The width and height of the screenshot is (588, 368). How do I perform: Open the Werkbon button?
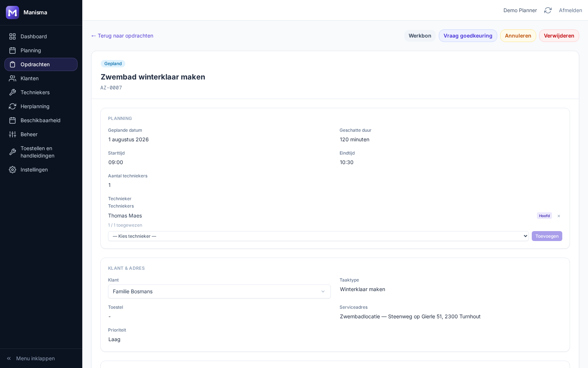tap(420, 36)
